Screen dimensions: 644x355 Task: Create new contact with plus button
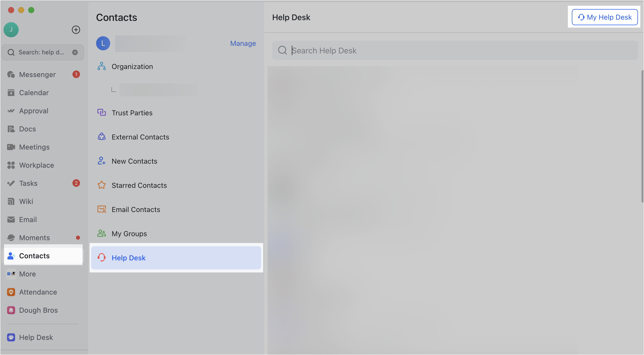[76, 29]
